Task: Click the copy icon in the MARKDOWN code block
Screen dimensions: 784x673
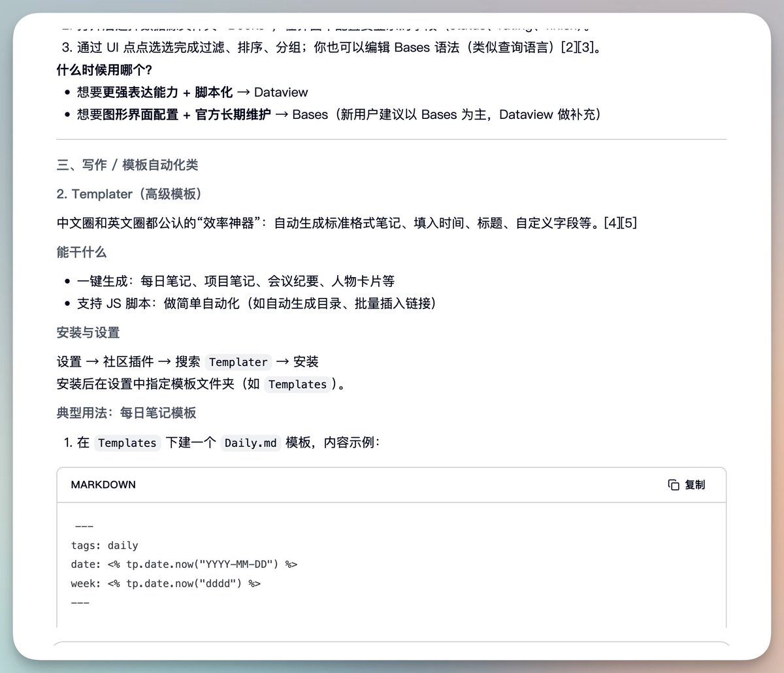Action: [x=674, y=485]
